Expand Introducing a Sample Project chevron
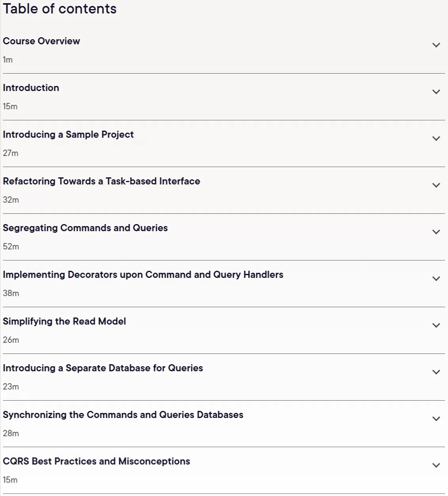Screen dimensions: 448x496 coord(436,139)
